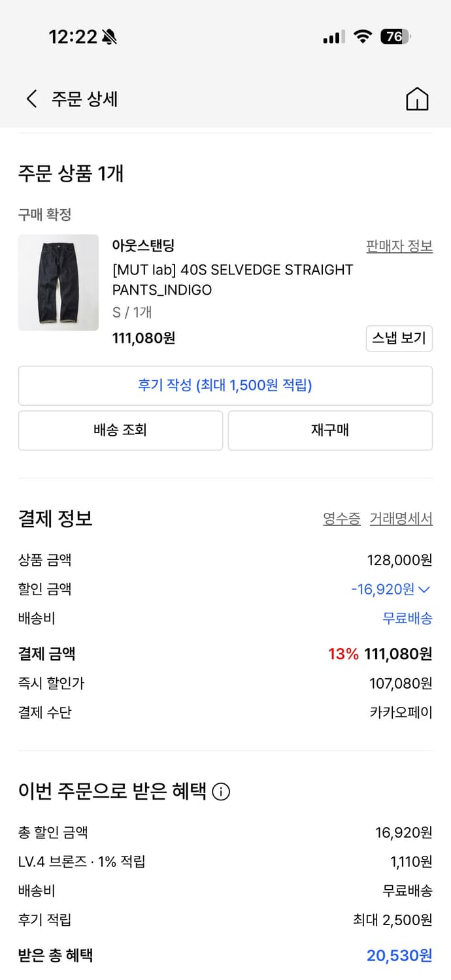Tap the home icon in the header
The height and width of the screenshot is (980, 451).
pos(417,99)
